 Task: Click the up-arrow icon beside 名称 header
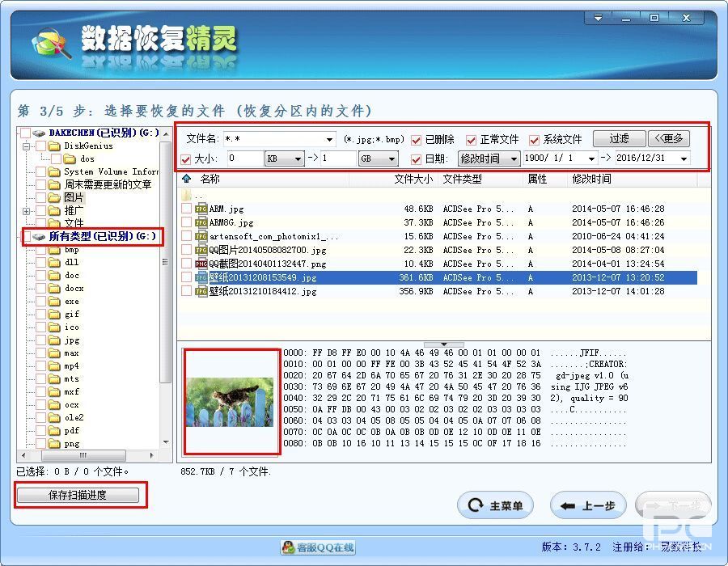(x=187, y=179)
